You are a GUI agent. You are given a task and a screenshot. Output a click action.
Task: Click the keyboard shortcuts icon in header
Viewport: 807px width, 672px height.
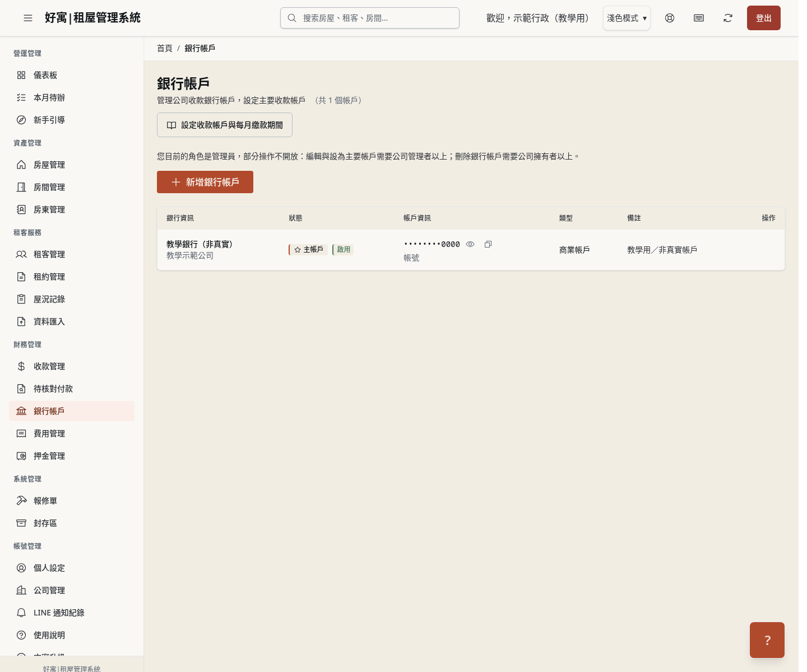click(x=699, y=18)
